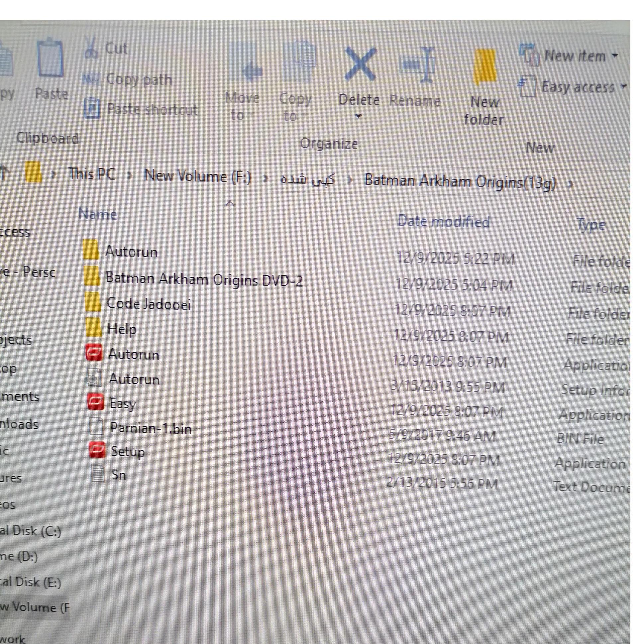Image resolution: width=644 pixels, height=644 pixels.
Task: Select the Setup application icon
Action: click(x=97, y=450)
